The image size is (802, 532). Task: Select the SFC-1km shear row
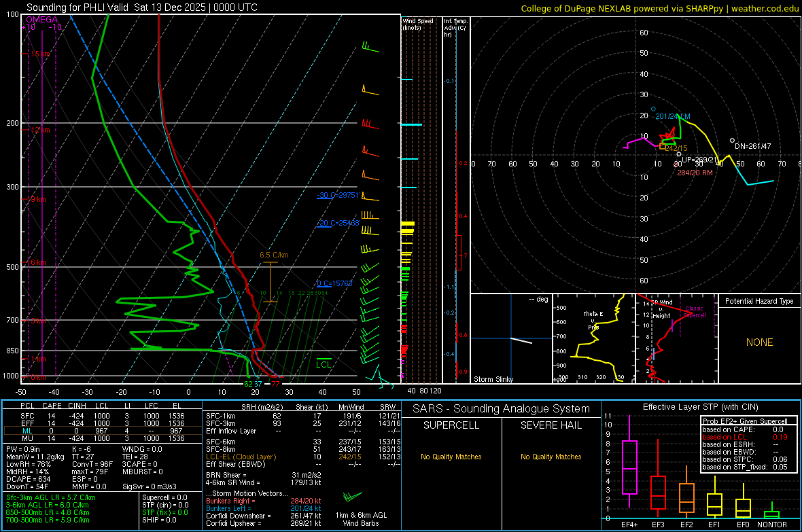point(303,416)
